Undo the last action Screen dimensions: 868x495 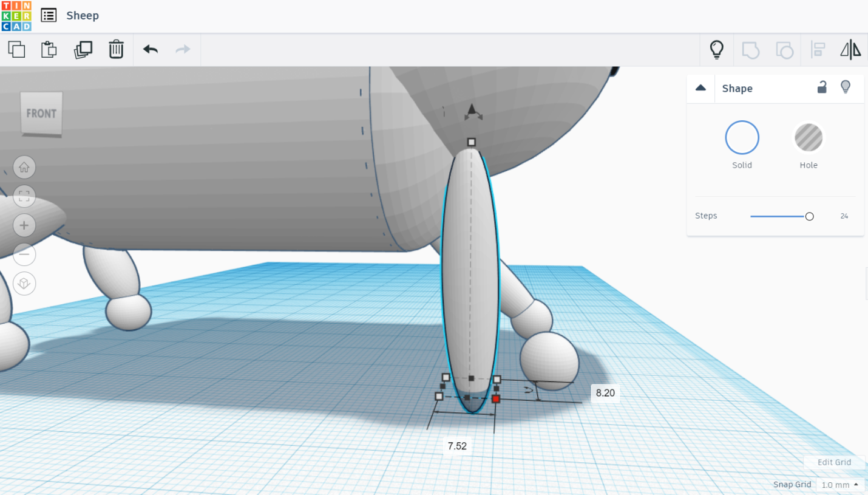click(x=149, y=49)
